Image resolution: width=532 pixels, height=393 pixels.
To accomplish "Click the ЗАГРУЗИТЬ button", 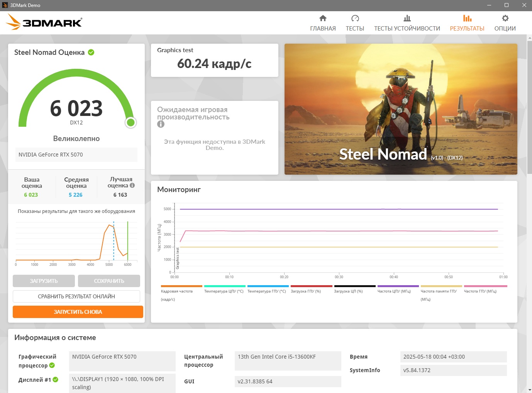I will [44, 281].
